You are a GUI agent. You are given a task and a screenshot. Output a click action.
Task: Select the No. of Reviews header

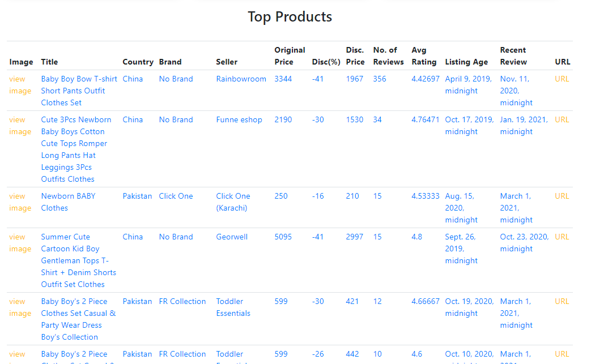(388, 56)
